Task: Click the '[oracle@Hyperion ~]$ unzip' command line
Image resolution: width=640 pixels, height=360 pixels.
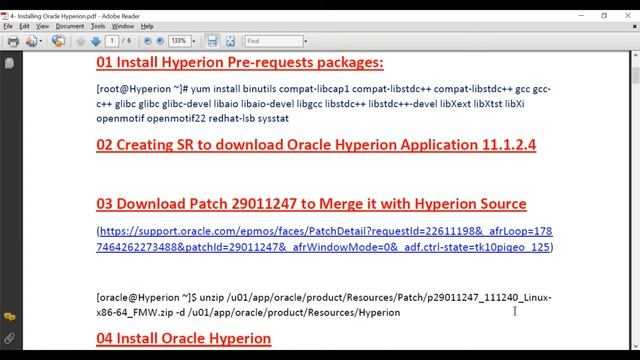Action: pyautogui.click(x=324, y=298)
